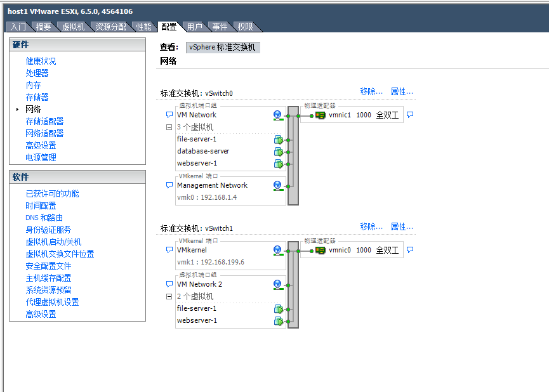Open the 用户 tab
The width and height of the screenshot is (549, 392).
pos(194,27)
